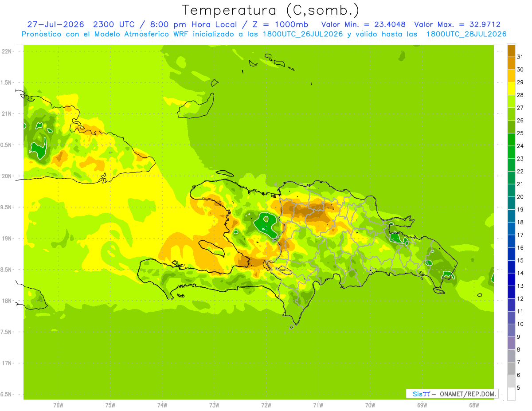Click the '75W' longitude label
532x411 pixels.
coord(110,405)
